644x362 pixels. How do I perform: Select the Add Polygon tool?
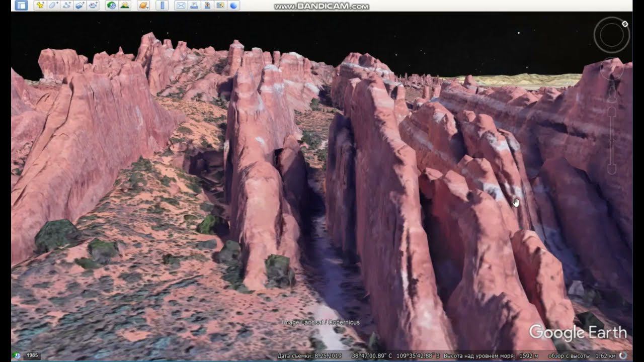coord(54,6)
